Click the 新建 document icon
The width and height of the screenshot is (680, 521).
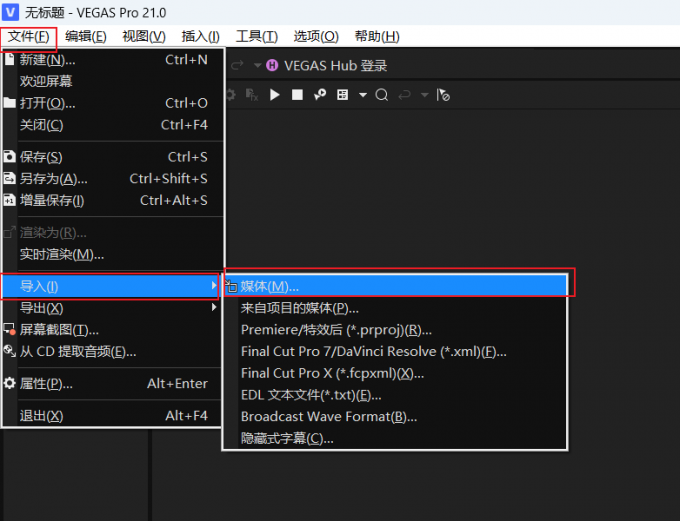pos(9,59)
